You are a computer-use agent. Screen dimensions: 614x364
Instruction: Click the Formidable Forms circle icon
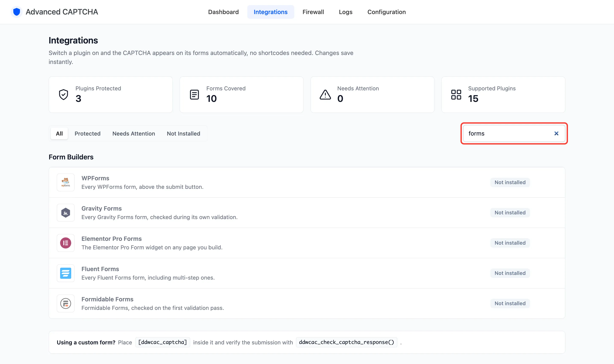click(65, 303)
